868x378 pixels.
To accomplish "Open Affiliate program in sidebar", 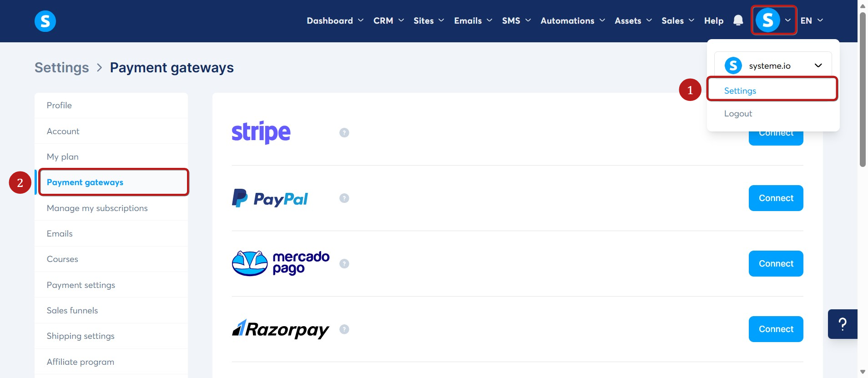I will 111,362.
